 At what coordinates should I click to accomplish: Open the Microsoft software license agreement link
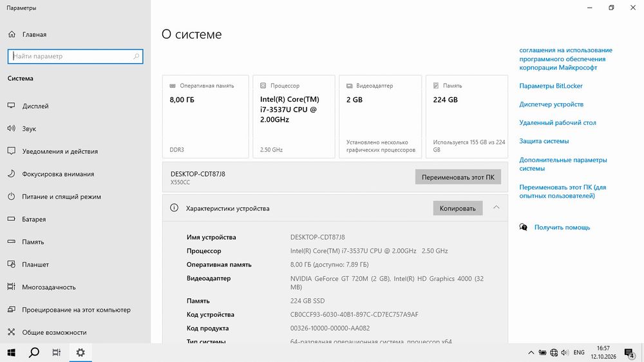pos(565,59)
